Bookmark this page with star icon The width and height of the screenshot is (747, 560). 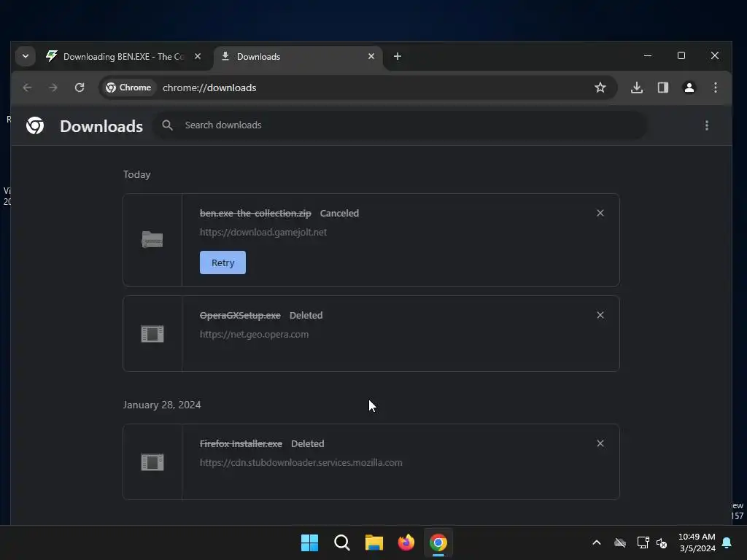pos(600,87)
